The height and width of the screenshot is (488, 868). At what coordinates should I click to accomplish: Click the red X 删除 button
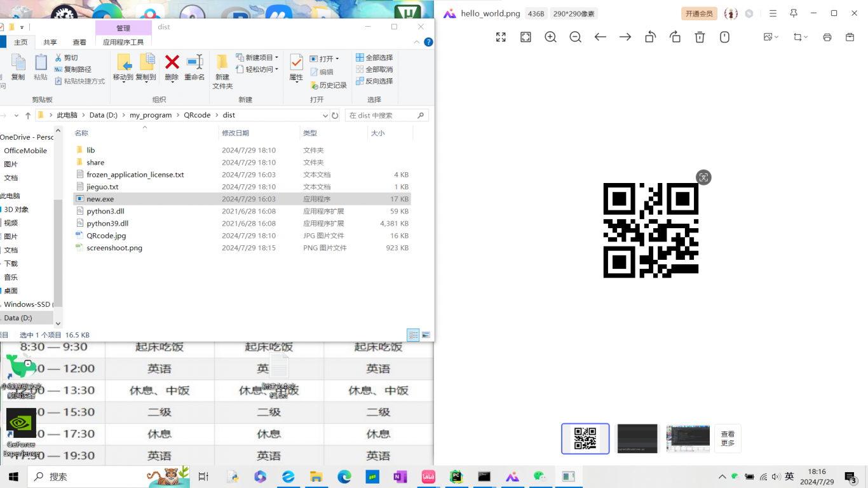pyautogui.click(x=172, y=67)
